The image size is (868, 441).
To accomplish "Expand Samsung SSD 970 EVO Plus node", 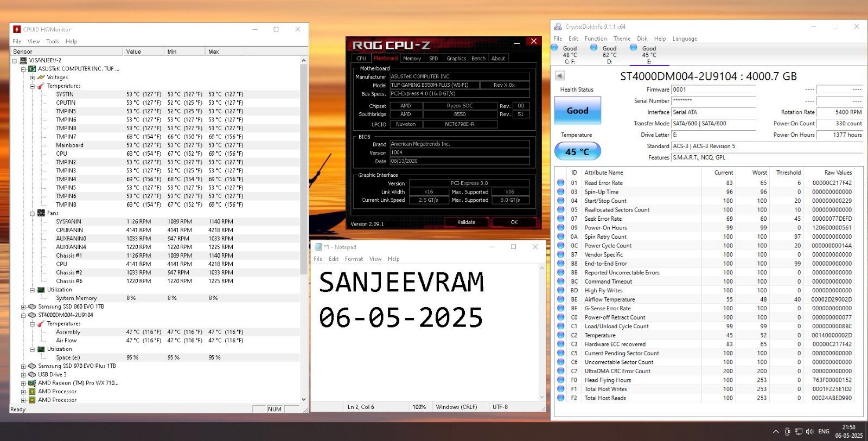I will coord(23,366).
